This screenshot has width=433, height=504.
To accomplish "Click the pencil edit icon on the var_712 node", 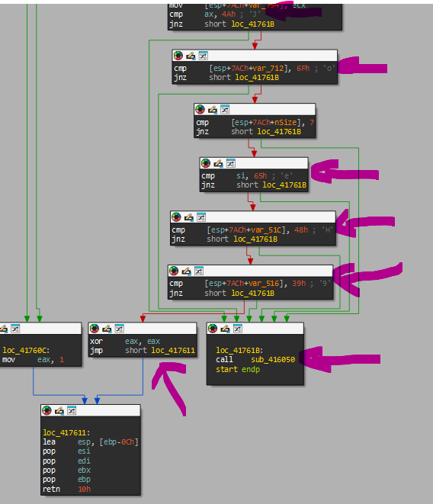I will click(x=191, y=56).
